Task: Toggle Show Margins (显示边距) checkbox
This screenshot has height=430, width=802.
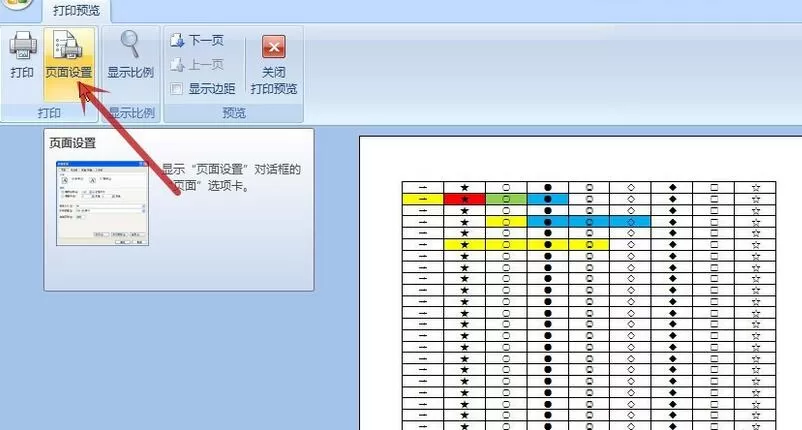Action: pyautogui.click(x=176, y=88)
